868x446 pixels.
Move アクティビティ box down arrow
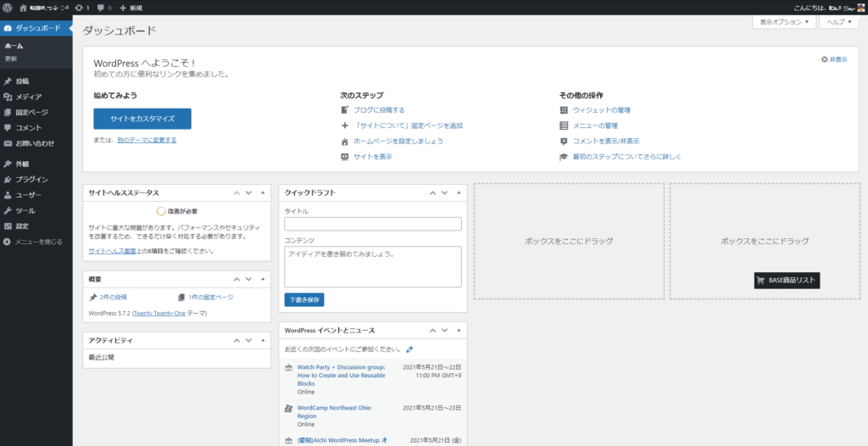click(x=248, y=340)
